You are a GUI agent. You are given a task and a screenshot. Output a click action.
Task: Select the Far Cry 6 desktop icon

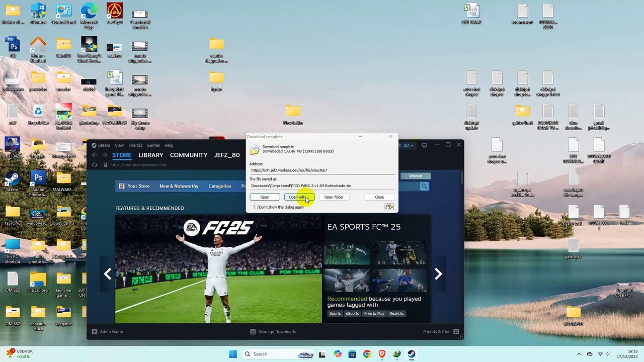[115, 14]
